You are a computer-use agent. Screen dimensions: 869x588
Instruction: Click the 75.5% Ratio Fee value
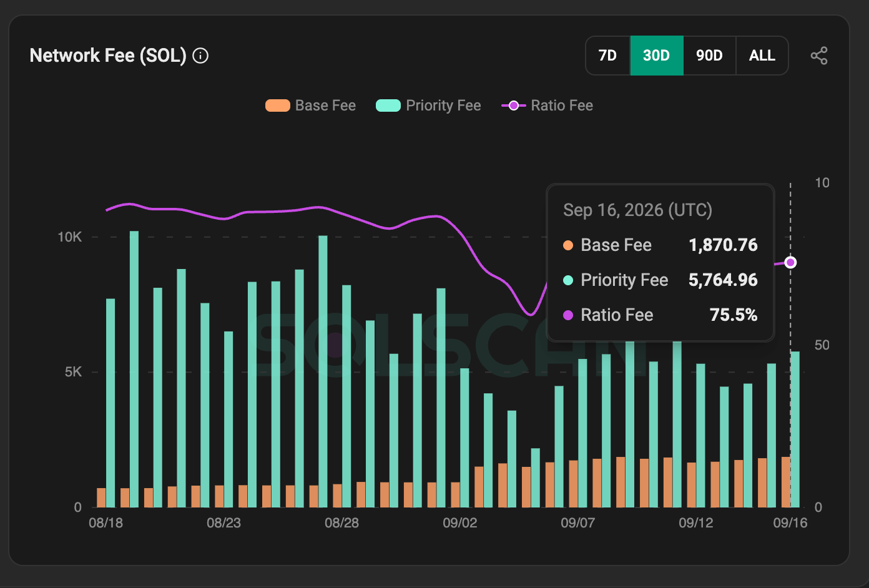click(x=734, y=315)
